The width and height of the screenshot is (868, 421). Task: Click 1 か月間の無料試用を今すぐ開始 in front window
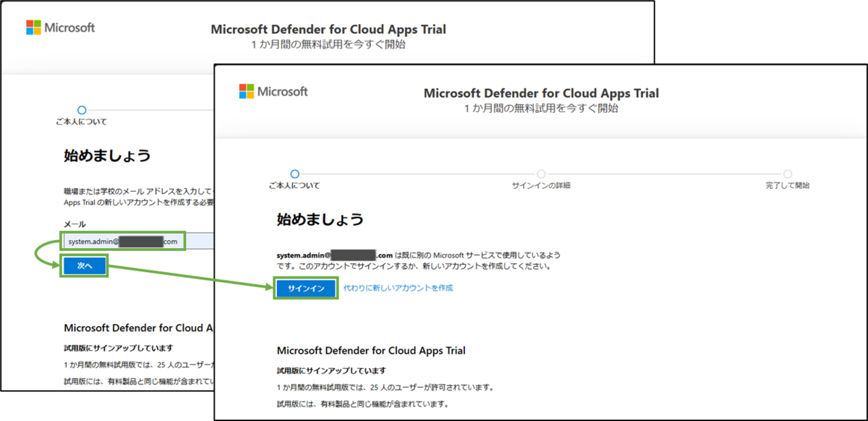pyautogui.click(x=541, y=109)
